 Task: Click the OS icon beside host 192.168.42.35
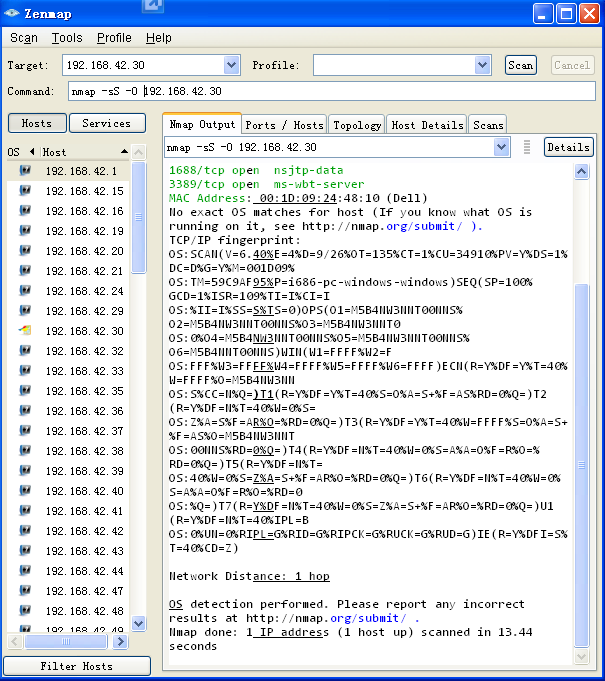[25, 390]
